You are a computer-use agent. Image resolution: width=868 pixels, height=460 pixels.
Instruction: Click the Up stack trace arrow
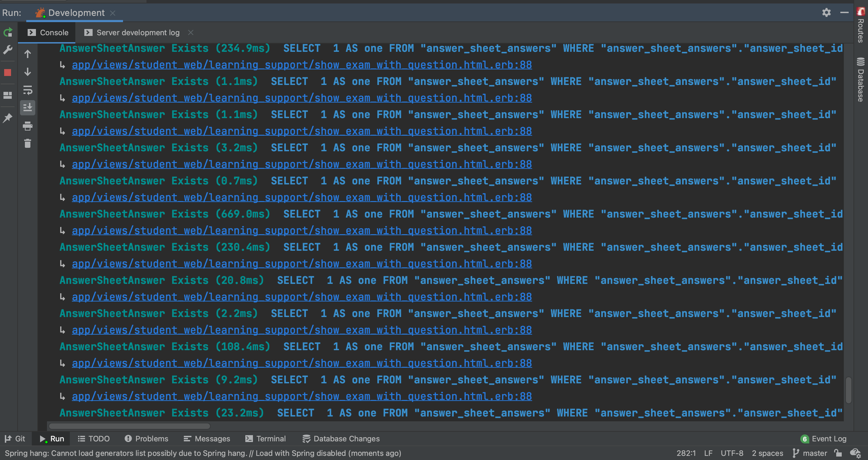point(28,54)
